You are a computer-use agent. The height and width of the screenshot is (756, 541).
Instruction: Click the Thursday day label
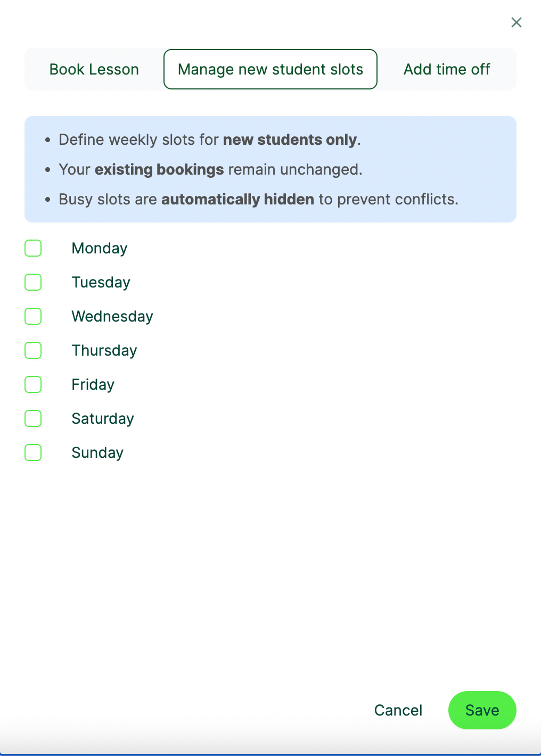104,351
